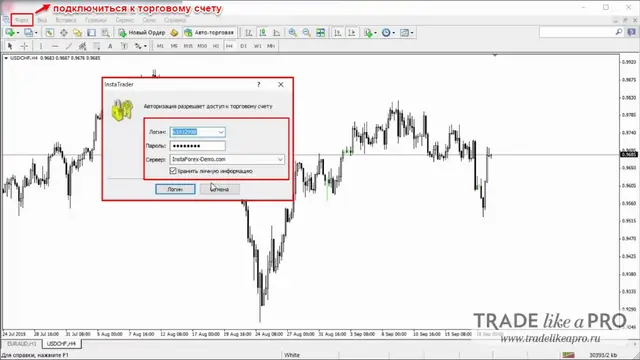Click the search magnifier icon
This screenshot has width=640, height=360.
click(619, 32)
